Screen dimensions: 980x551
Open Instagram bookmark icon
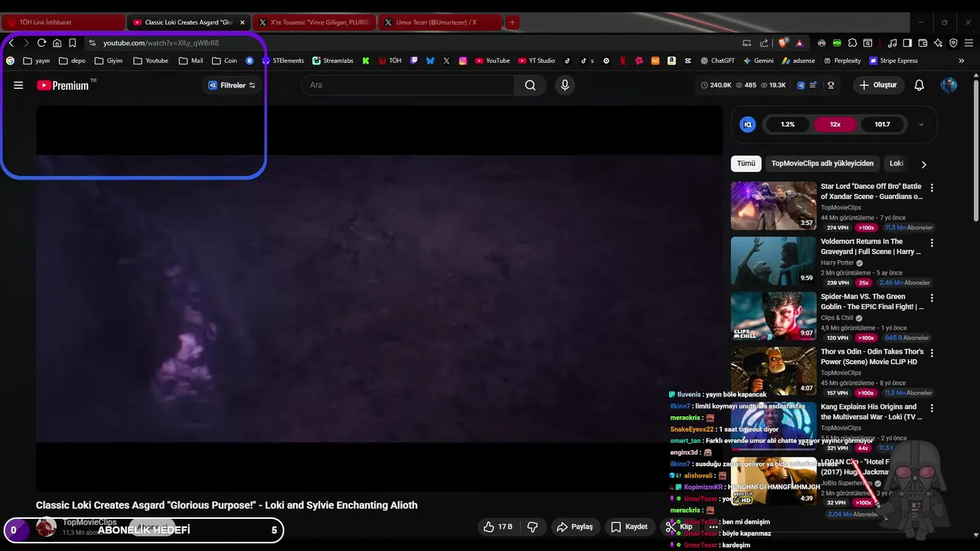(463, 60)
